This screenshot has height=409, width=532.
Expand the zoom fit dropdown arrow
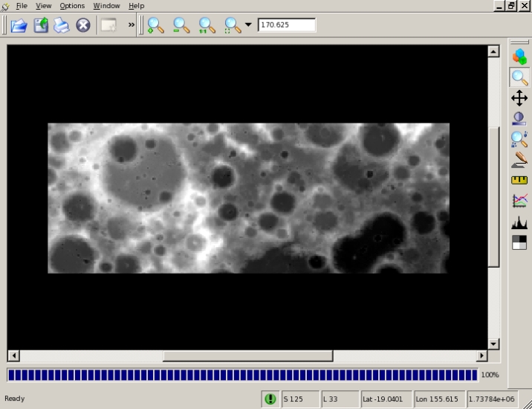(x=248, y=25)
